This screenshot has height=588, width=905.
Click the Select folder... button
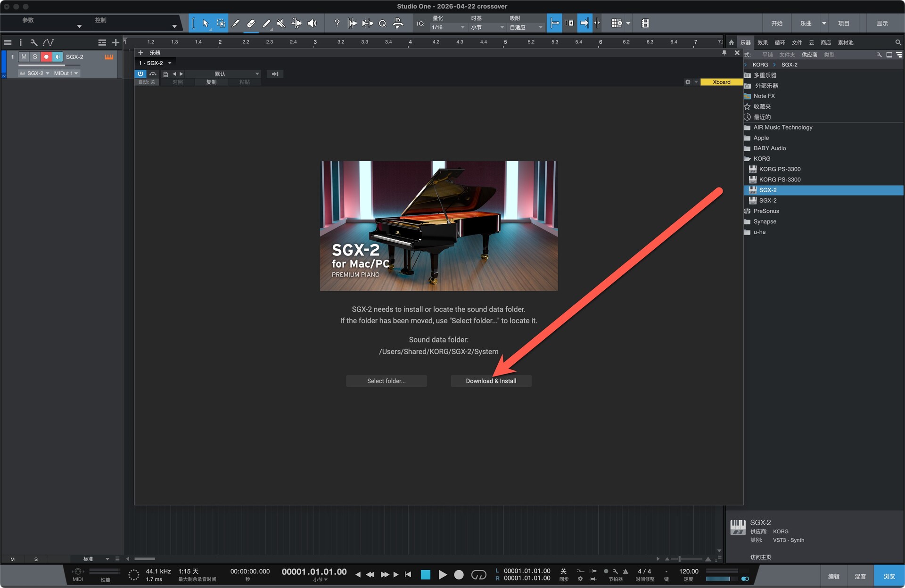coord(386,381)
